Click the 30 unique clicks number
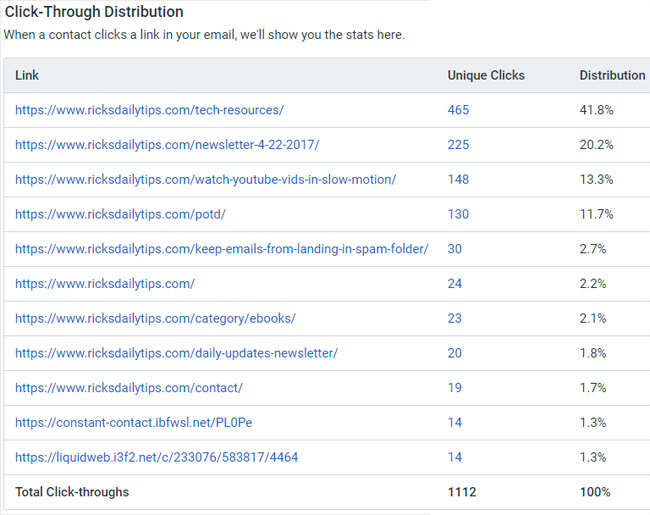The image size is (650, 515). point(454,249)
